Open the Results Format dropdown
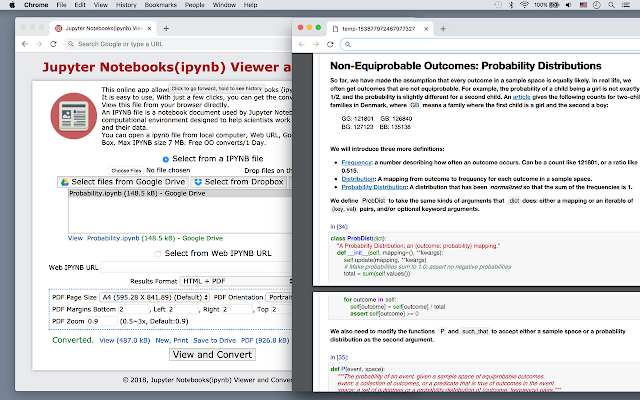The image size is (640, 400). pos(236,281)
